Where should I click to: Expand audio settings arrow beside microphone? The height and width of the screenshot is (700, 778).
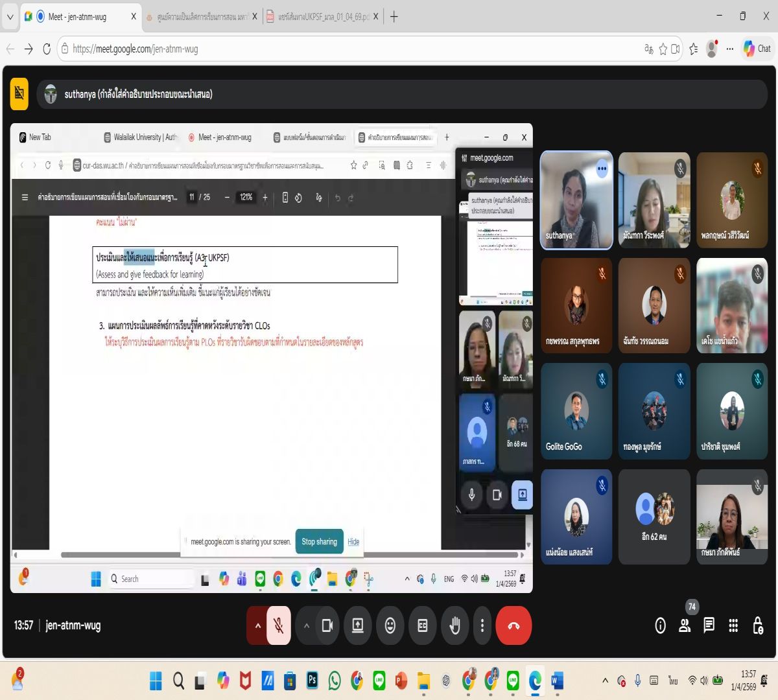pos(257,625)
